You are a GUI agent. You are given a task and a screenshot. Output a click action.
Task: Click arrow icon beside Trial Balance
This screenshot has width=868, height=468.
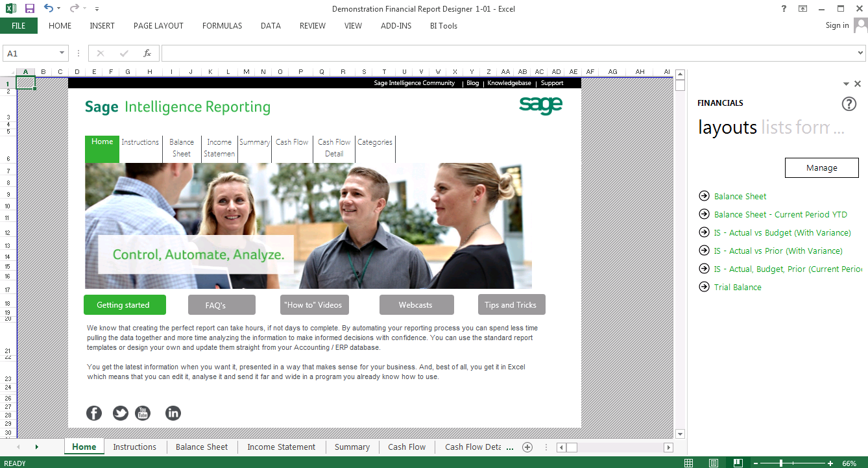click(704, 287)
